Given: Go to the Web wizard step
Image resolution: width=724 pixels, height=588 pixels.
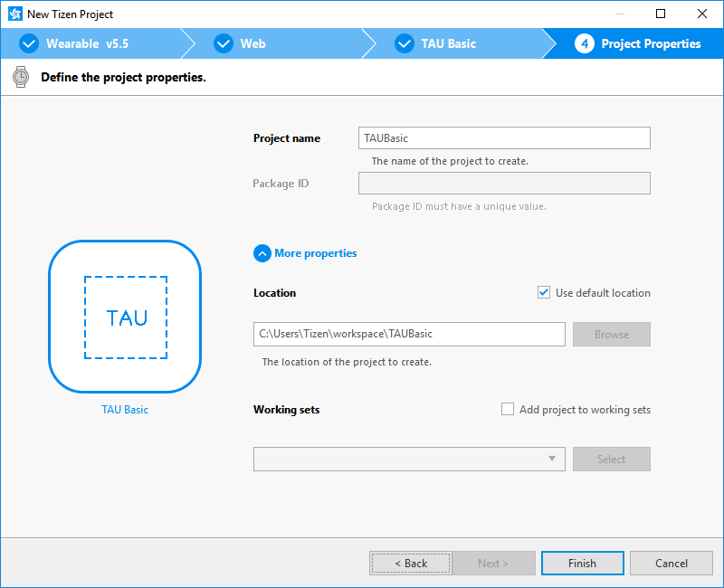Looking at the screenshot, I should [252, 43].
